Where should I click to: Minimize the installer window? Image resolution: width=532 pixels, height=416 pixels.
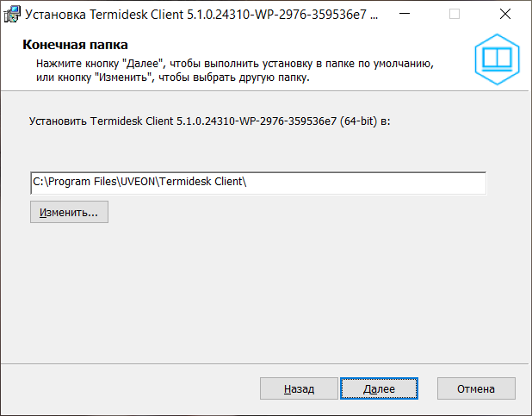click(x=407, y=15)
